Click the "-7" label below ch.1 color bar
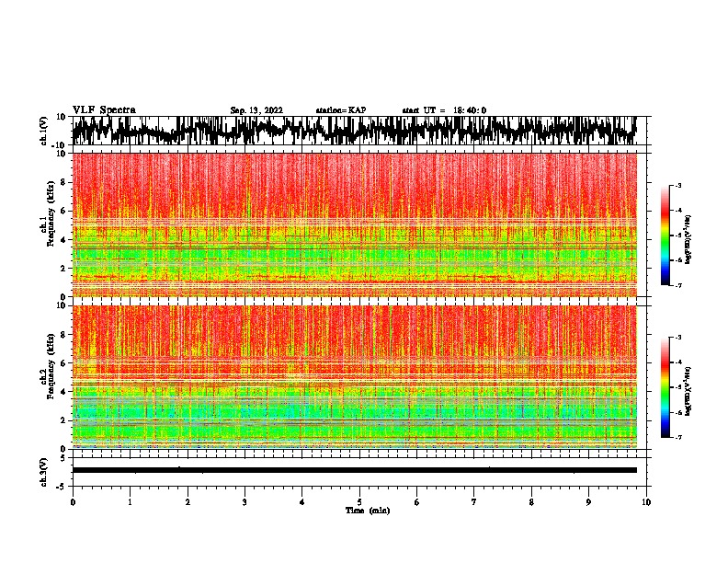The image size is (728, 563). click(677, 285)
